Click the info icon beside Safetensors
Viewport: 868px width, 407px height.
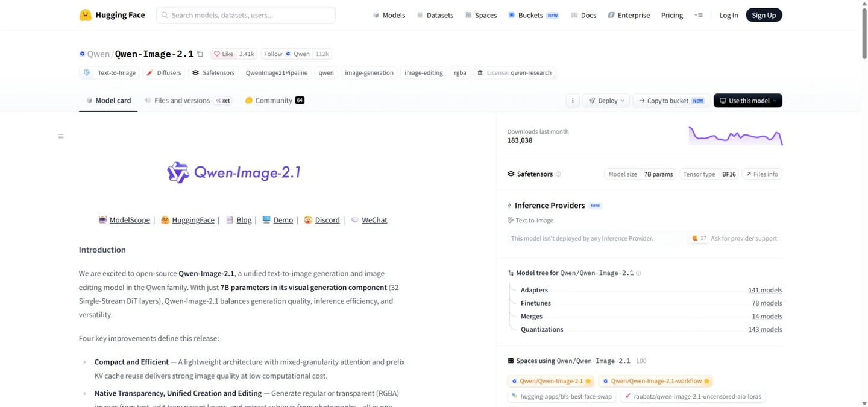coord(558,174)
